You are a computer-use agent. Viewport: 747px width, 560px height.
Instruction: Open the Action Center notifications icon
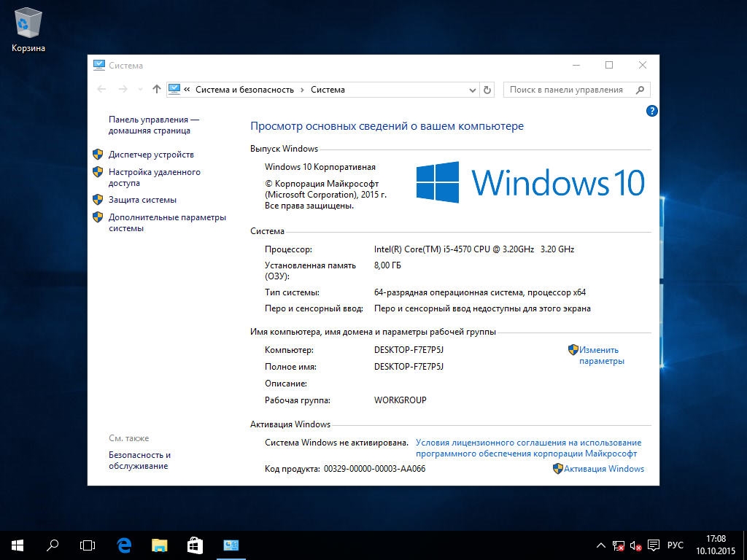654,545
